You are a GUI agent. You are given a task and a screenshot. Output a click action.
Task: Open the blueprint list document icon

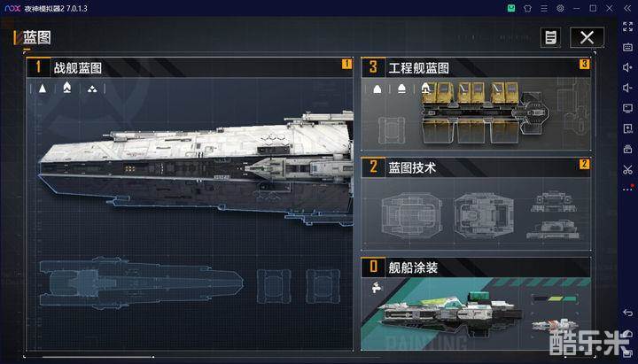[x=550, y=37]
